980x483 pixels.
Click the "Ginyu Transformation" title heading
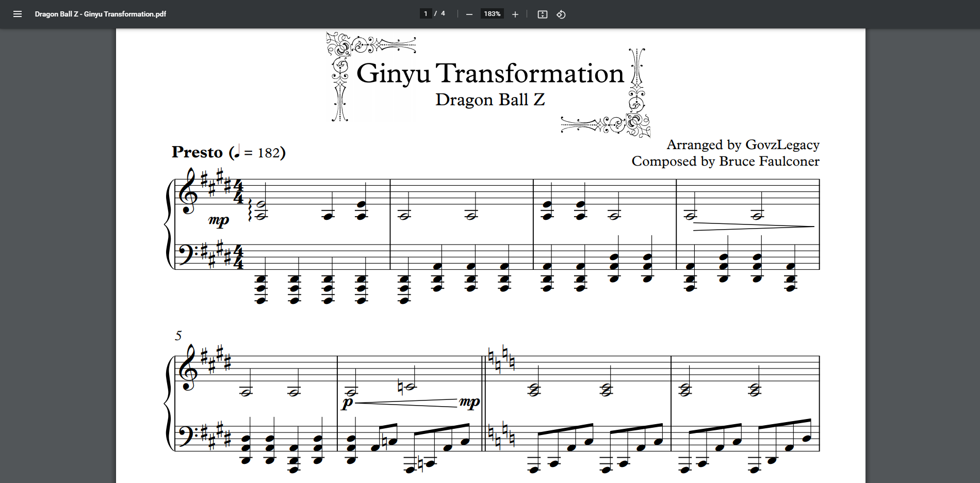click(x=490, y=73)
